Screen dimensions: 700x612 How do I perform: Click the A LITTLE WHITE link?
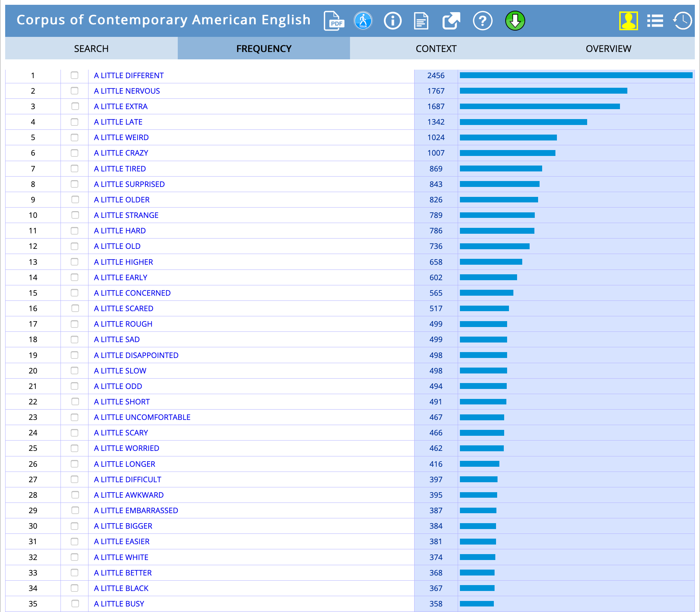coord(121,557)
